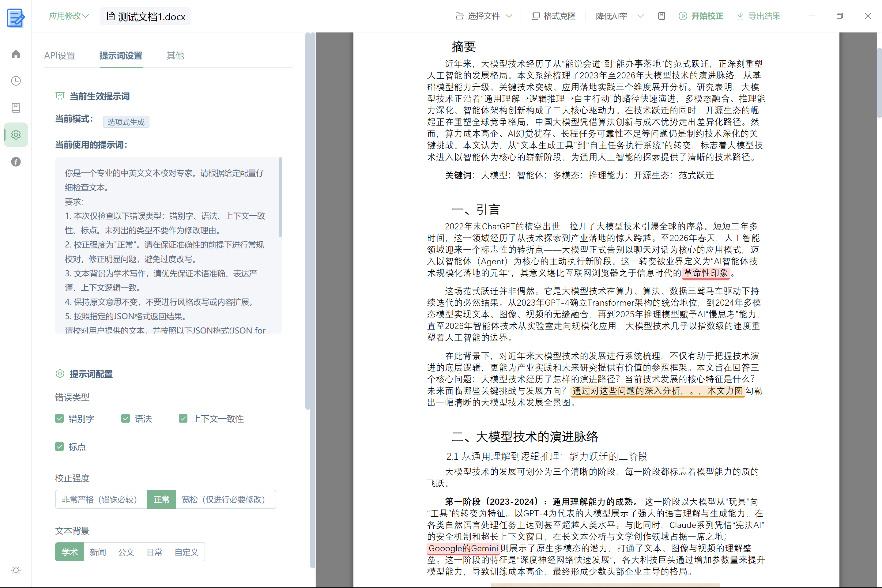
Task: Select the Settings gear sidebar icon
Action: click(x=16, y=135)
